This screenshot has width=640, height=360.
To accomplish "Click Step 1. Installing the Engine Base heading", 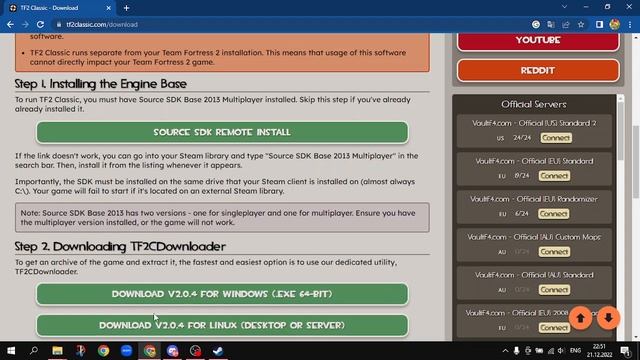I will [x=101, y=84].
